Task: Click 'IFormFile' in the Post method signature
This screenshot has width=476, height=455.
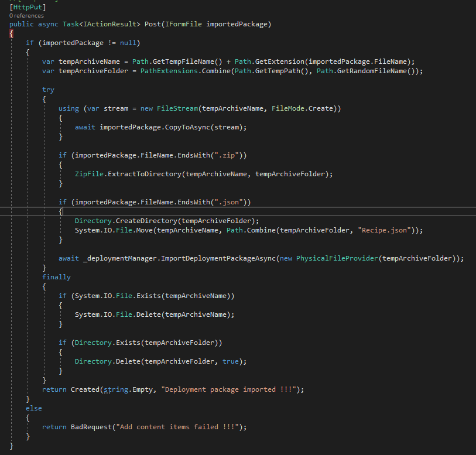Action: click(x=183, y=24)
